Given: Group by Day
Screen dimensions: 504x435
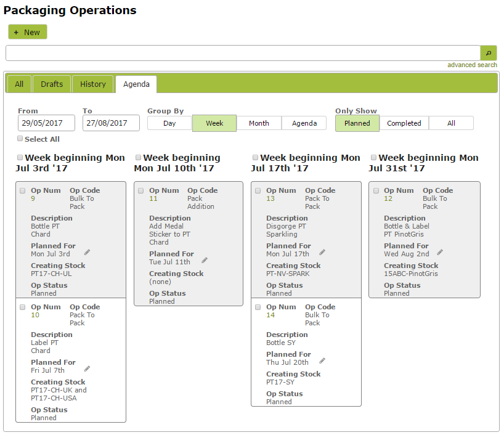Looking at the screenshot, I should pyautogui.click(x=169, y=123).
